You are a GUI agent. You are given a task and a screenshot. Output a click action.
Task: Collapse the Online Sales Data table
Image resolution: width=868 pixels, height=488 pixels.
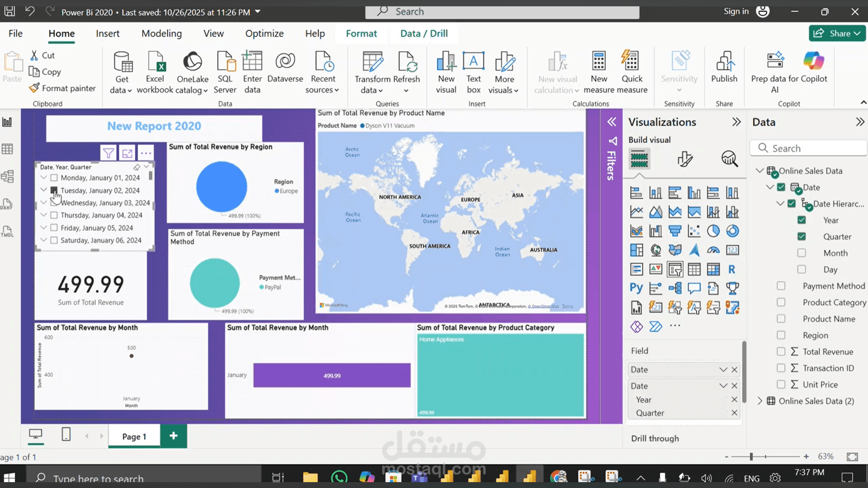click(x=759, y=171)
